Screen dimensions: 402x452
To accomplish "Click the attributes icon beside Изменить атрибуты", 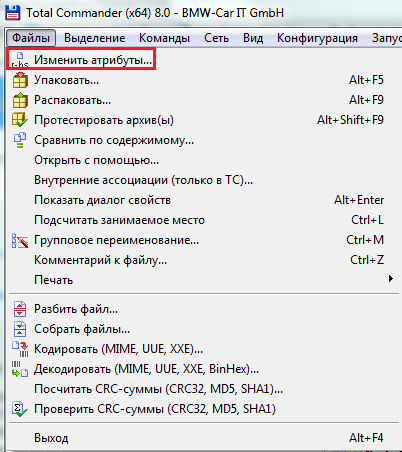I will pos(20,60).
